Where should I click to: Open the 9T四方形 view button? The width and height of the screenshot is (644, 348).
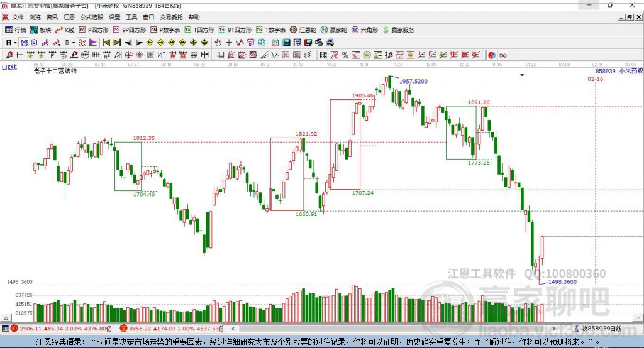point(235,30)
